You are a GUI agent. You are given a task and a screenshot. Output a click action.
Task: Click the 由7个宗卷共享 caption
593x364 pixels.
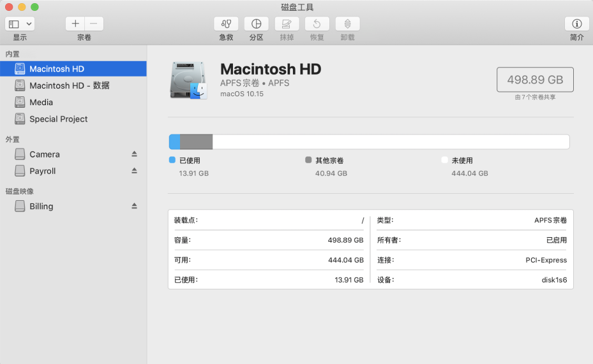coord(535,97)
